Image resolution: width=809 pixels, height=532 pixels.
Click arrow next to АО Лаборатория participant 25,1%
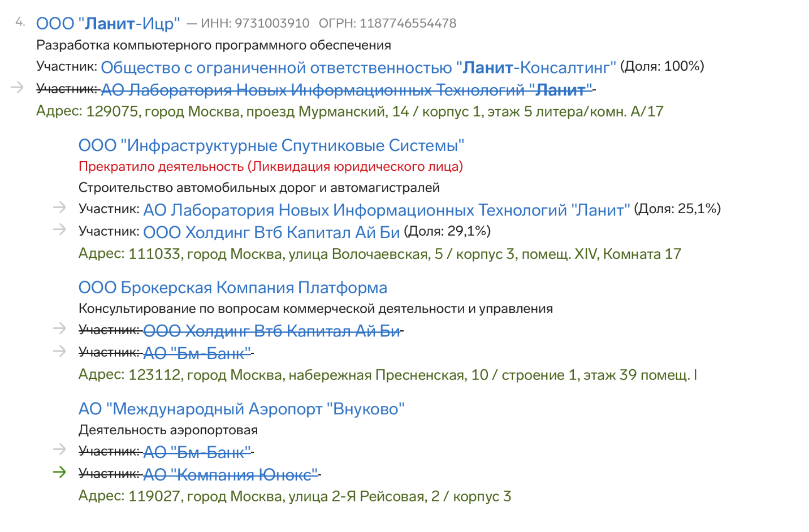pos(59,207)
